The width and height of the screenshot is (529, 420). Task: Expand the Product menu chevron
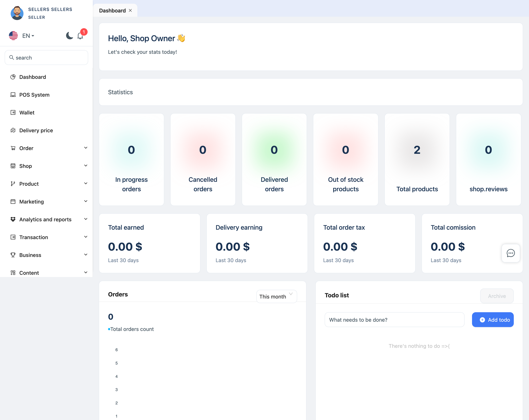[x=86, y=183]
